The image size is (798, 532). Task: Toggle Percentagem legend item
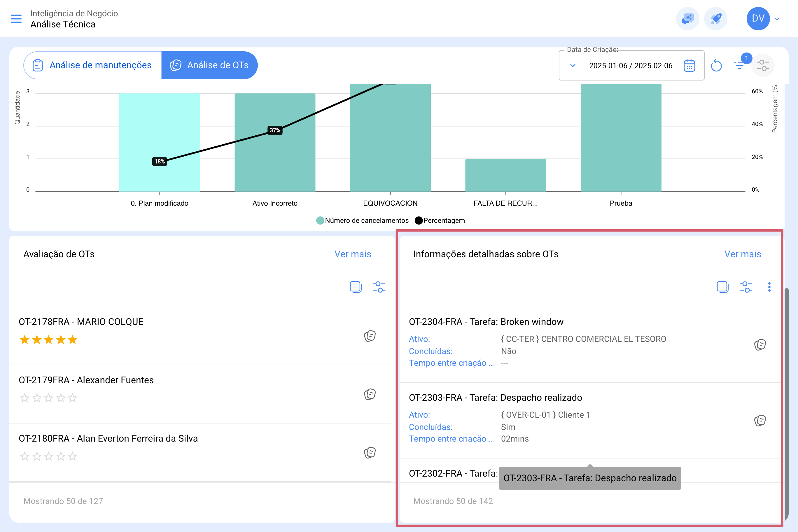click(440, 220)
